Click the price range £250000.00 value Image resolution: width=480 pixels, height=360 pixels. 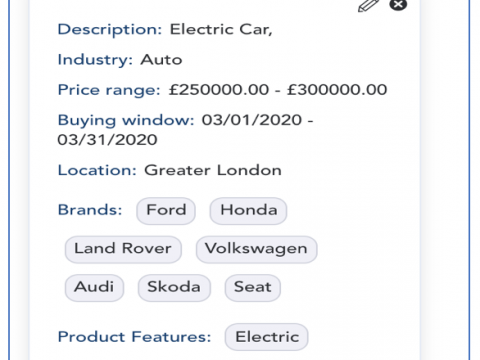click(x=219, y=90)
